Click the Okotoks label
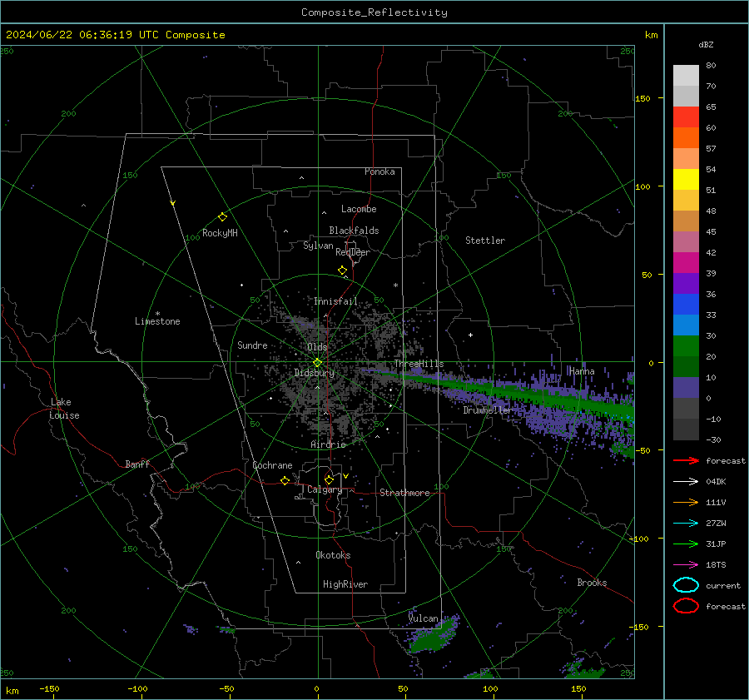This screenshot has height=700, width=749. pyautogui.click(x=333, y=555)
